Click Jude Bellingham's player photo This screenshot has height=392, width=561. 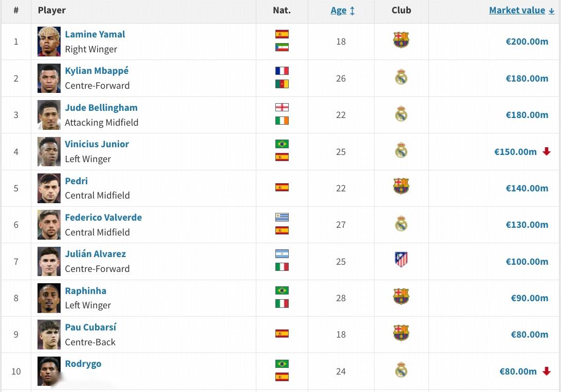[x=49, y=115]
